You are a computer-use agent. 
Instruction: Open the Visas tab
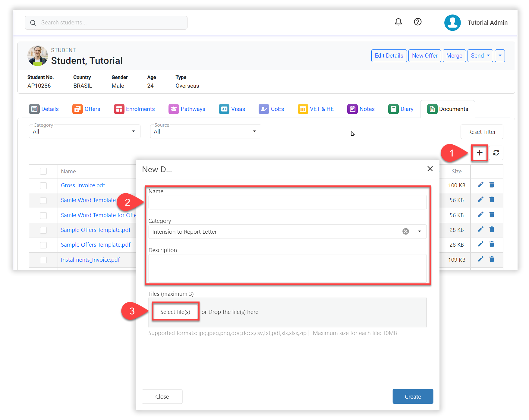click(232, 109)
